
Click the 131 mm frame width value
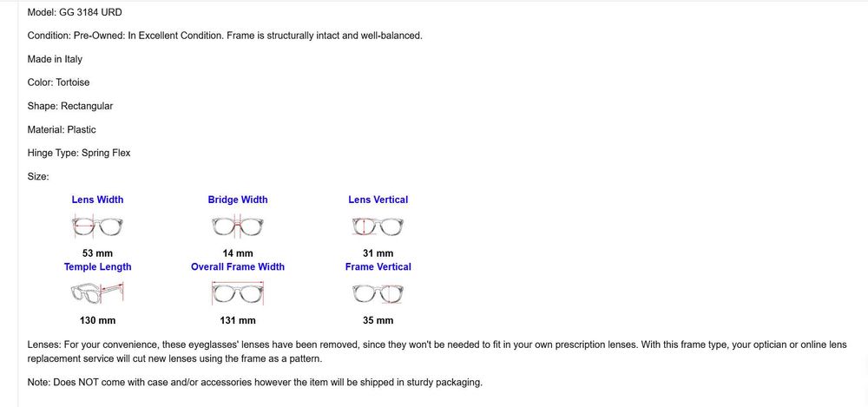[238, 320]
